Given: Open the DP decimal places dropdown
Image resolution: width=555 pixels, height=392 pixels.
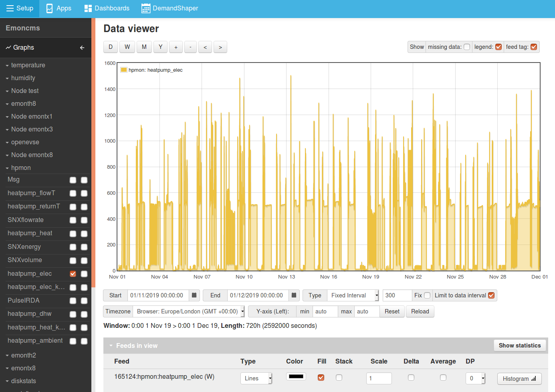Looking at the screenshot, I should point(476,378).
